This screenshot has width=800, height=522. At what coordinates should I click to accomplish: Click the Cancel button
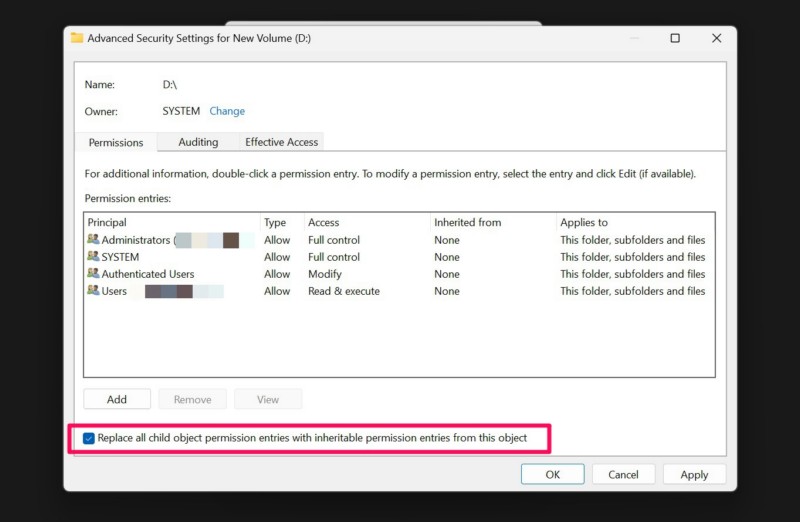(623, 475)
